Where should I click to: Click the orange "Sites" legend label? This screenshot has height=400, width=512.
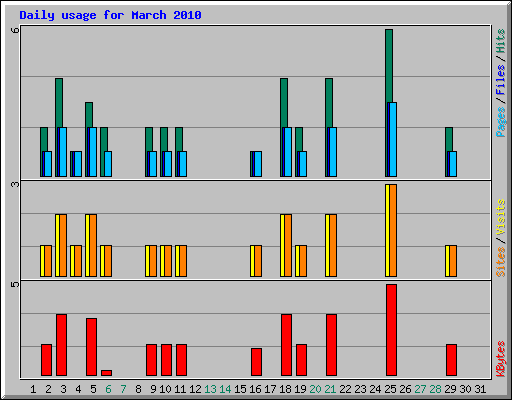(501, 262)
